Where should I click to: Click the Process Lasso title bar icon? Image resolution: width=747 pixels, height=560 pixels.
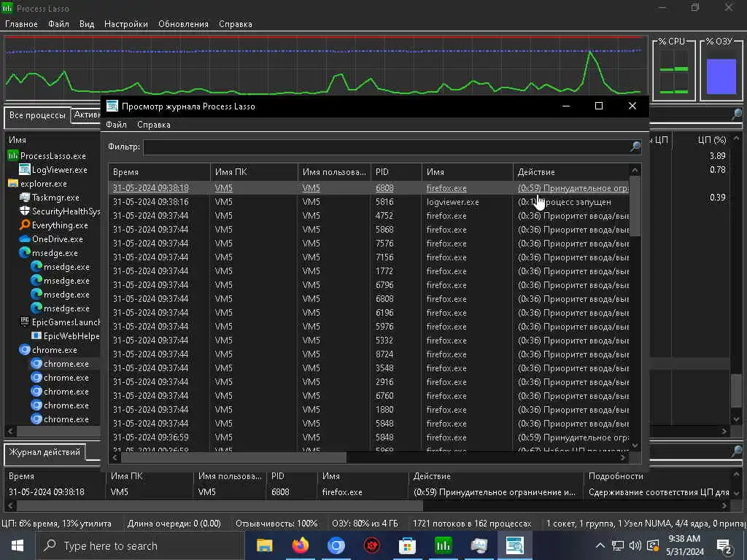point(7,7)
